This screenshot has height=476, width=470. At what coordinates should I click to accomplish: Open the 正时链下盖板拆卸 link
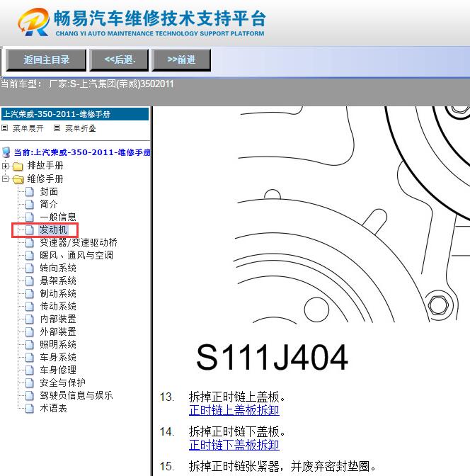click(234, 445)
